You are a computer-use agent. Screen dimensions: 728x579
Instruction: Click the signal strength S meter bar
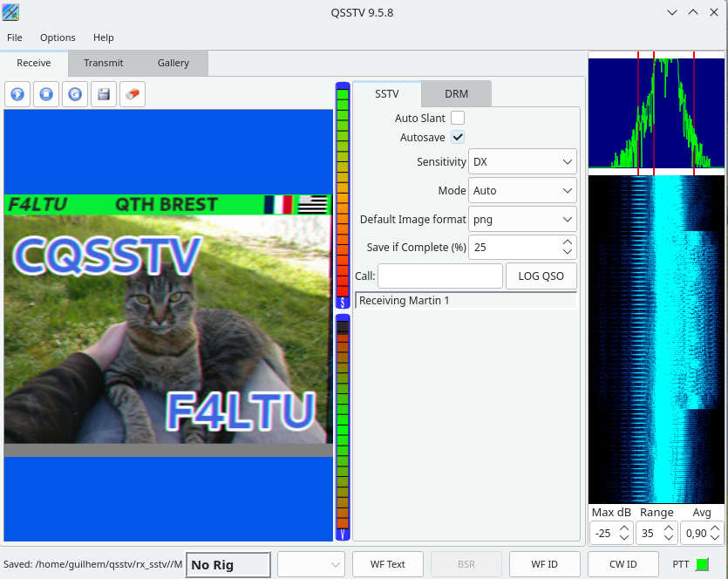point(343,195)
